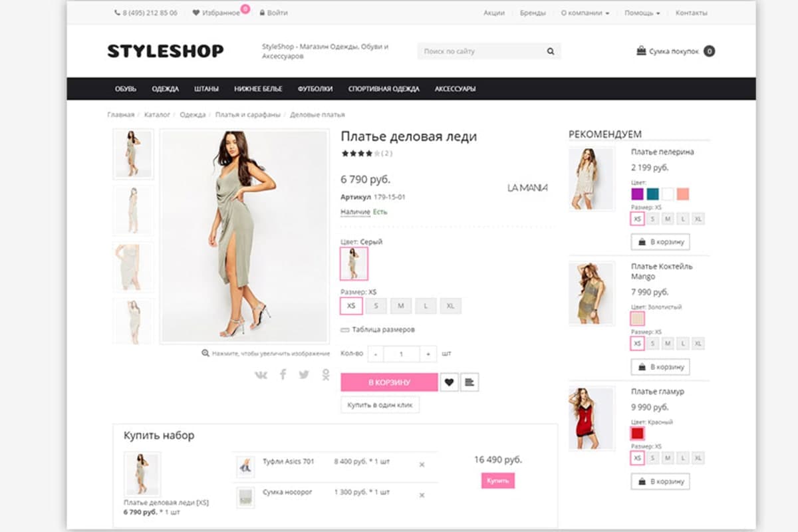Go to Акции link
The height and width of the screenshot is (532, 798).
click(493, 13)
